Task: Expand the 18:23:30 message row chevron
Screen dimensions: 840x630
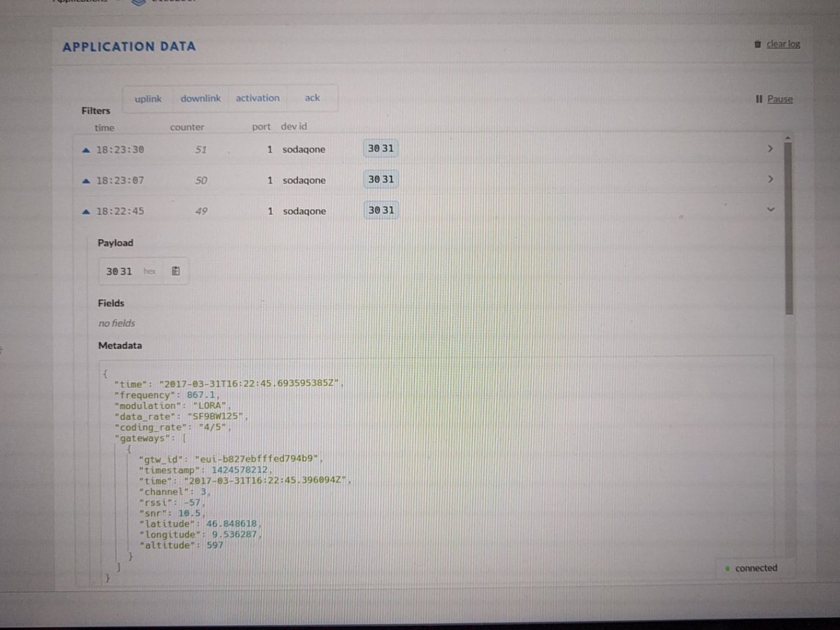Action: click(770, 148)
